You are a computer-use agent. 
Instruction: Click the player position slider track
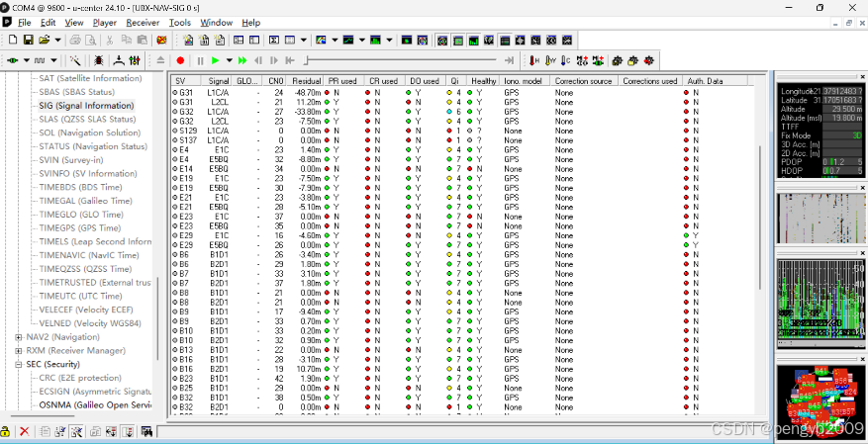(401, 60)
